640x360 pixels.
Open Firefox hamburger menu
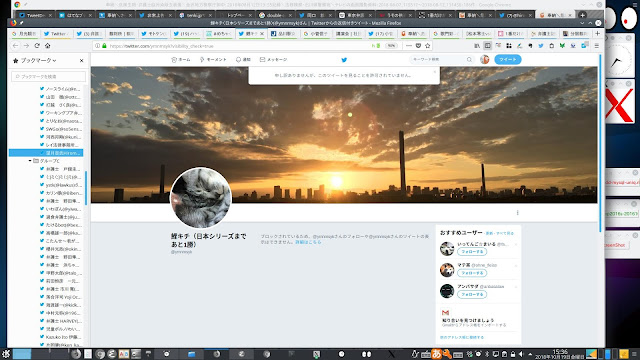(x=596, y=46)
